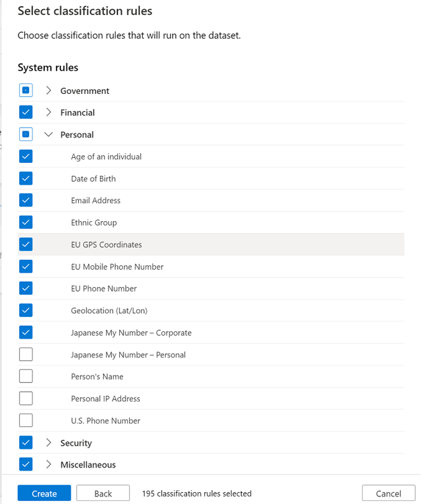Expand the Security rules list

click(49, 443)
